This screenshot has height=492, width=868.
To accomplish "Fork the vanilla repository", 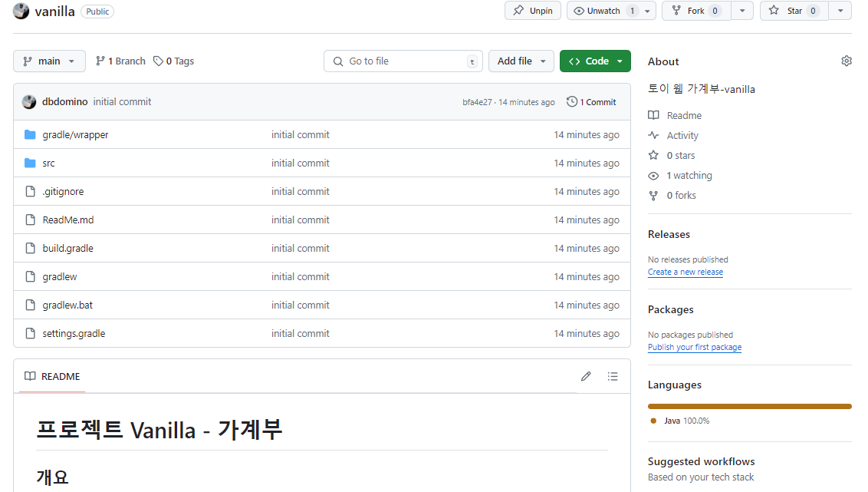I will point(696,11).
